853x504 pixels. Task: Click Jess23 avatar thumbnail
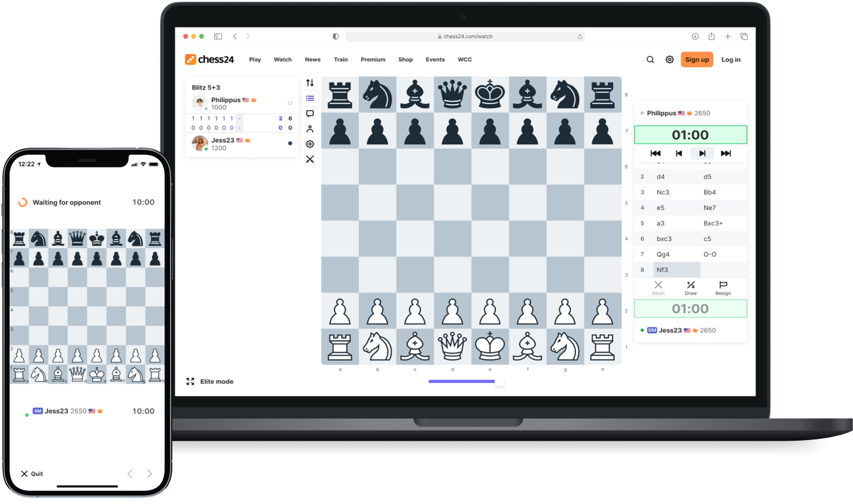(200, 143)
